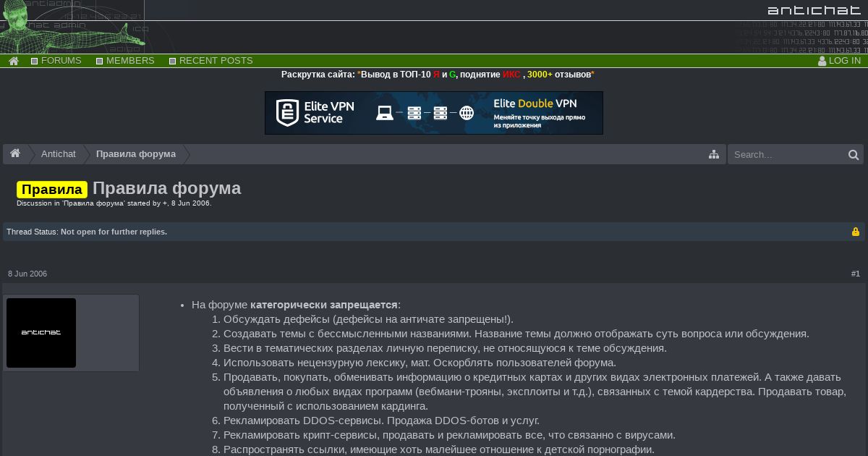The height and width of the screenshot is (456, 868).
Task: Click rule 1 text Обсуждать дефейсы
Action: click(368, 319)
